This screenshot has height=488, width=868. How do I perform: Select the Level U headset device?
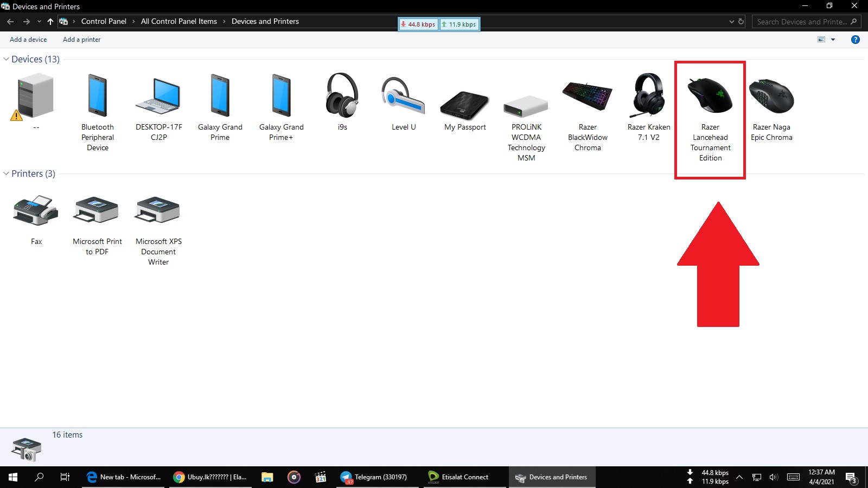pos(403,97)
